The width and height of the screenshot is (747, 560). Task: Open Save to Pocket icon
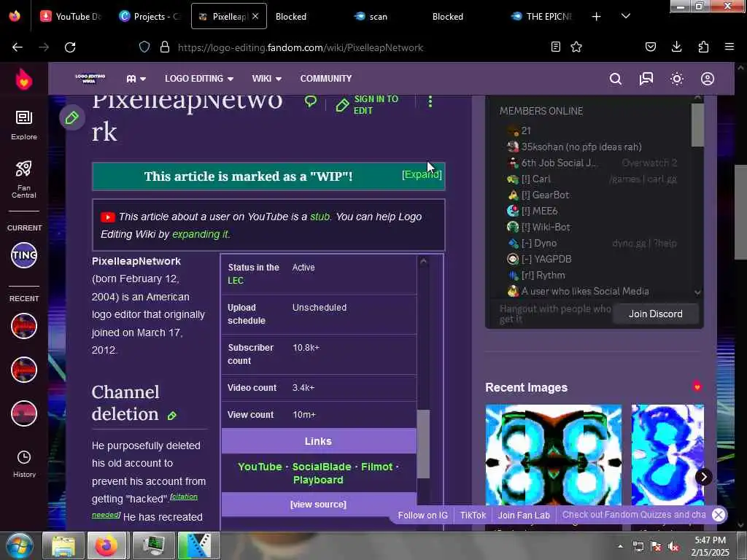(650, 47)
